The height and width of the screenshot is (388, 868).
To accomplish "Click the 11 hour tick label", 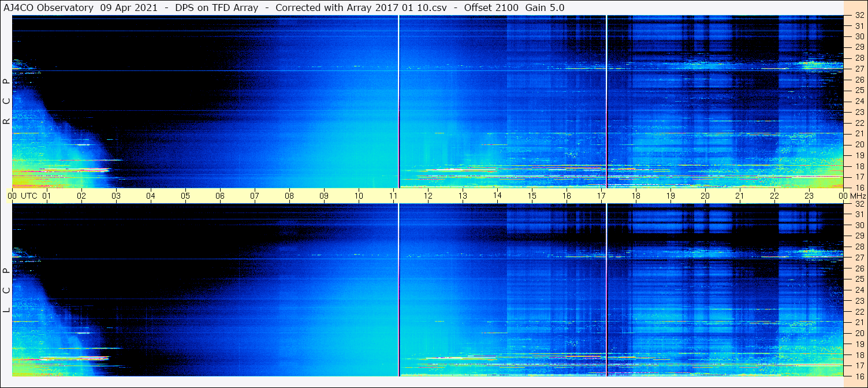I will (x=393, y=196).
